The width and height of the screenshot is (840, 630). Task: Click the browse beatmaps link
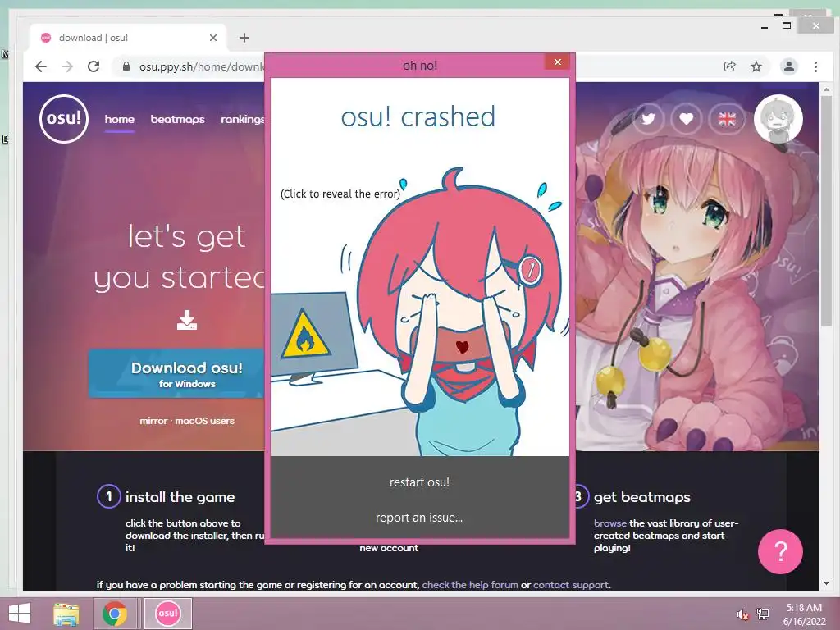point(610,523)
